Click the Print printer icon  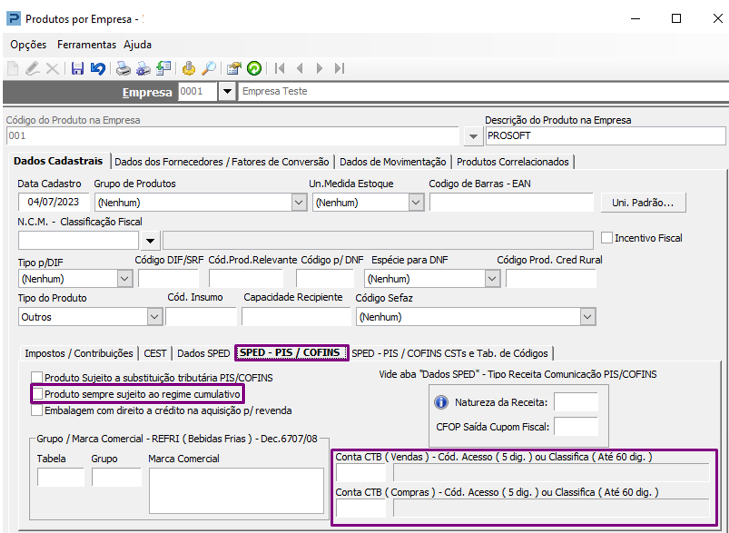(123, 69)
